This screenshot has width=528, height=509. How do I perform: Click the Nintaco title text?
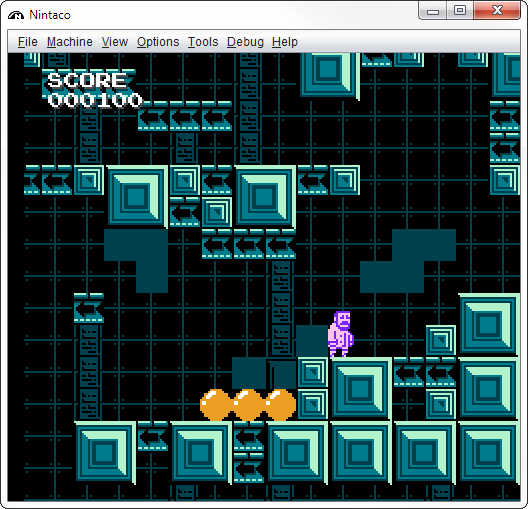point(50,15)
